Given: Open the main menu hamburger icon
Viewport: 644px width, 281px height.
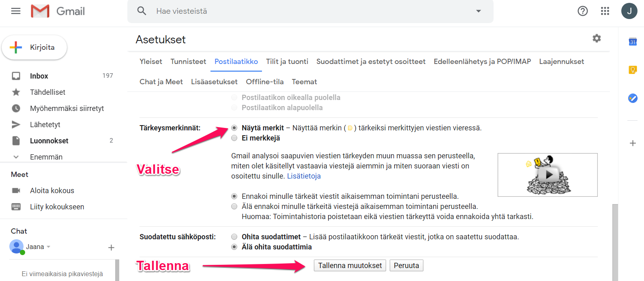Looking at the screenshot, I should tap(16, 11).
